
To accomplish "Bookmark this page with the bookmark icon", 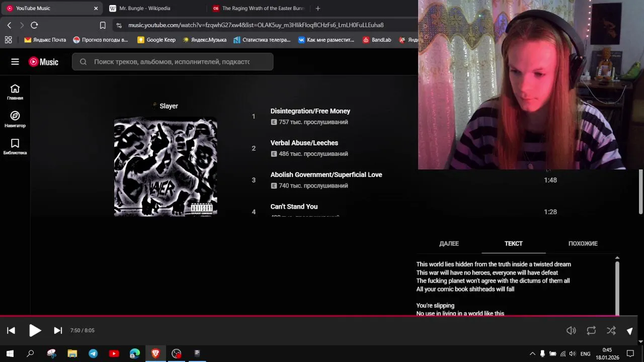I will (x=103, y=25).
